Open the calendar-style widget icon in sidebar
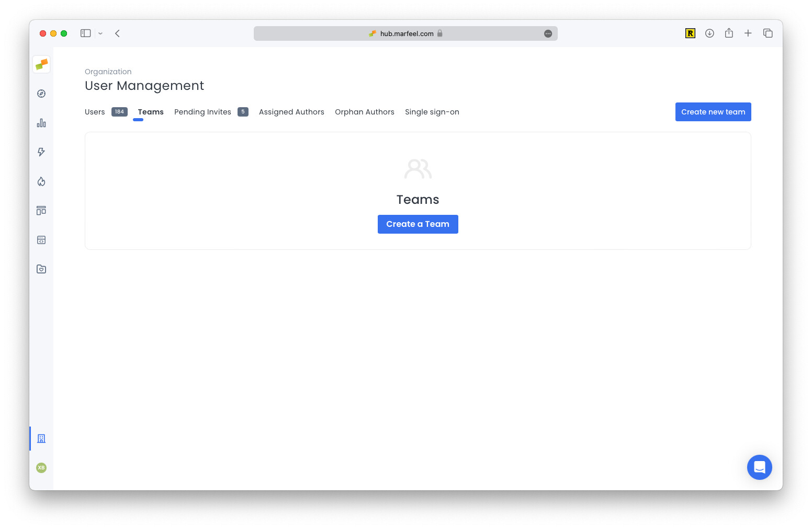The width and height of the screenshot is (812, 529). click(x=41, y=239)
